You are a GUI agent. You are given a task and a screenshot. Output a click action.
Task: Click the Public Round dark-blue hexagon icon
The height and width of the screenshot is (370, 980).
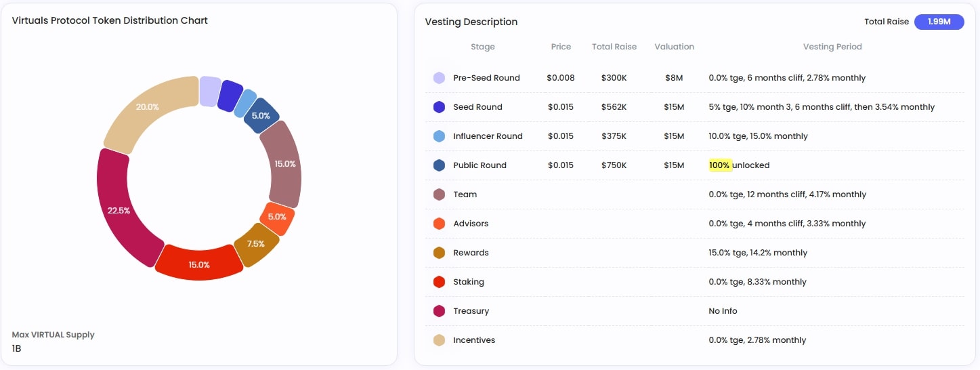439,165
